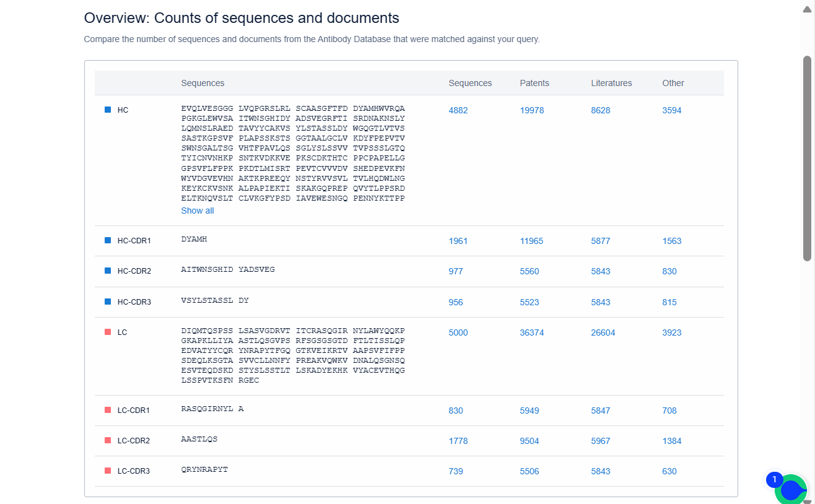Open the 4882 HC sequences count
815x504 pixels.
458,110
